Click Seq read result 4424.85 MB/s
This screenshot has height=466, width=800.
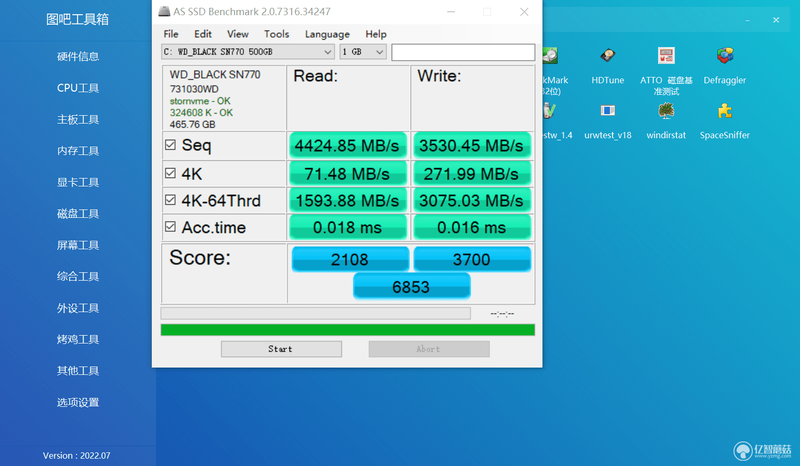pos(347,145)
